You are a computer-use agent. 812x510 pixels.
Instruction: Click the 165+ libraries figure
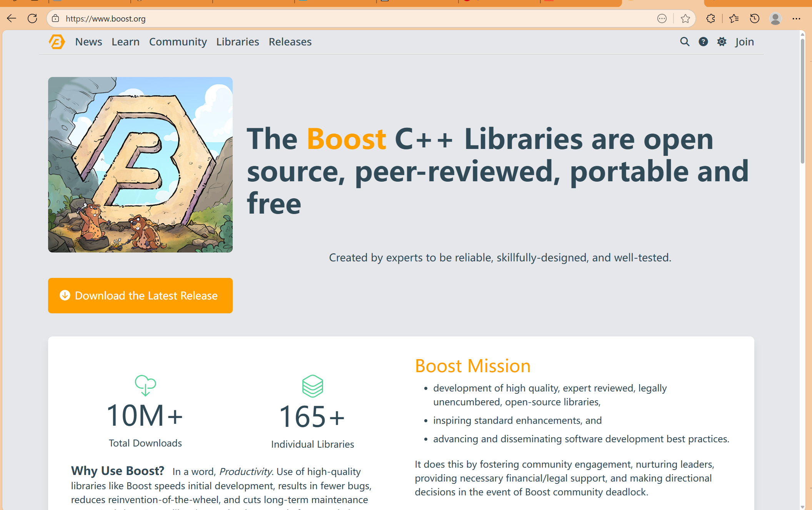[x=312, y=417]
